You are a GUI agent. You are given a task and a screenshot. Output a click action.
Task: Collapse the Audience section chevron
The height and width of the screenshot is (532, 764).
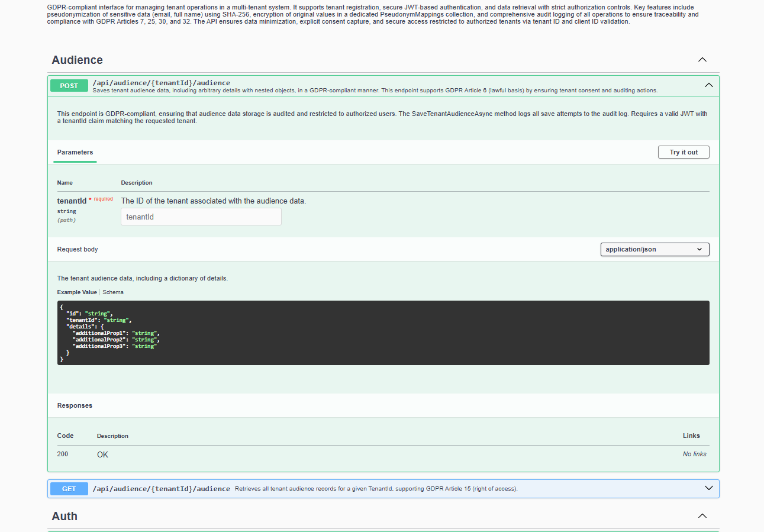702,60
